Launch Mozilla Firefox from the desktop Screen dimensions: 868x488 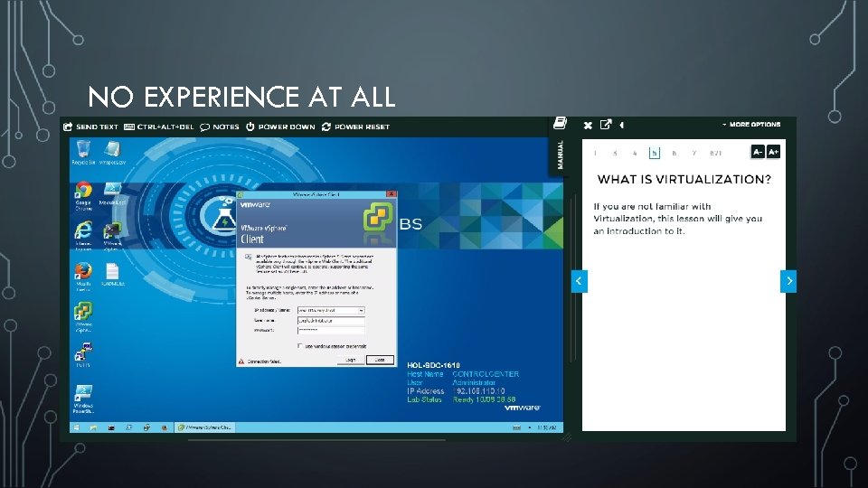pyautogui.click(x=83, y=277)
